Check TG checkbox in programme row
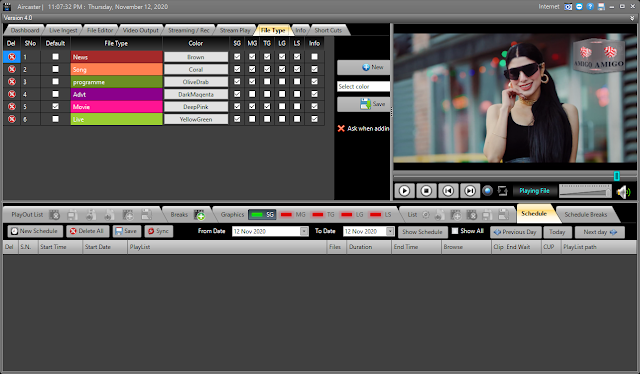 (x=267, y=82)
